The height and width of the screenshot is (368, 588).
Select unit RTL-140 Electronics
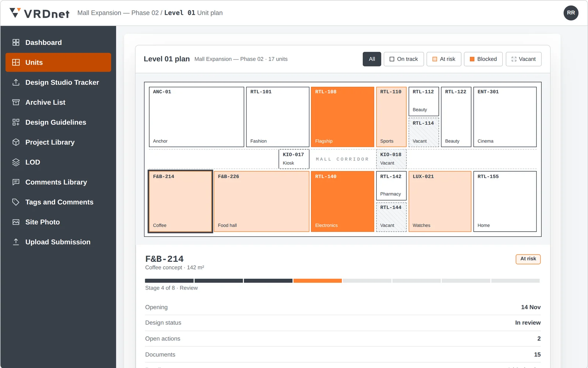(343, 201)
